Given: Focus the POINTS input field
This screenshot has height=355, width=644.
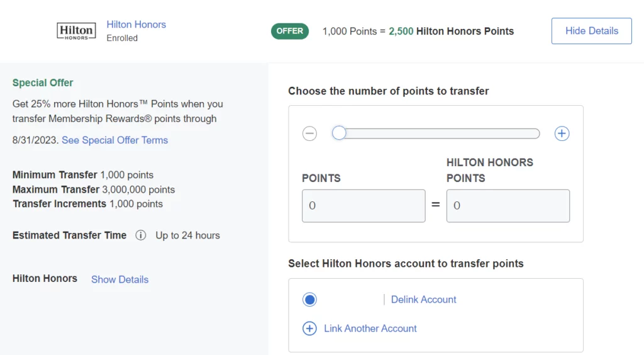Looking at the screenshot, I should tap(364, 206).
